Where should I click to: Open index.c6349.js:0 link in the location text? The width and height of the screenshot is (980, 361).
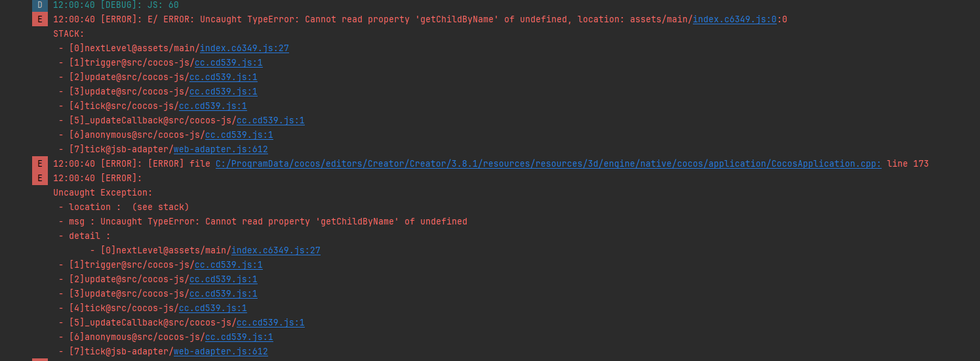point(734,19)
